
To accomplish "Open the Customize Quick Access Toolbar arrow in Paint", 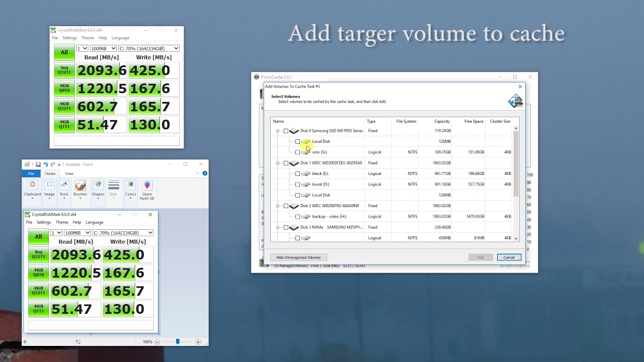I will point(59,165).
